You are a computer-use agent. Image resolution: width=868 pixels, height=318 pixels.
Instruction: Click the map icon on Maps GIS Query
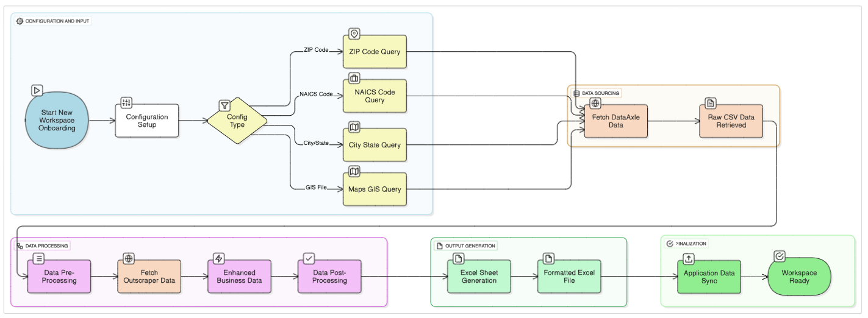coord(354,171)
